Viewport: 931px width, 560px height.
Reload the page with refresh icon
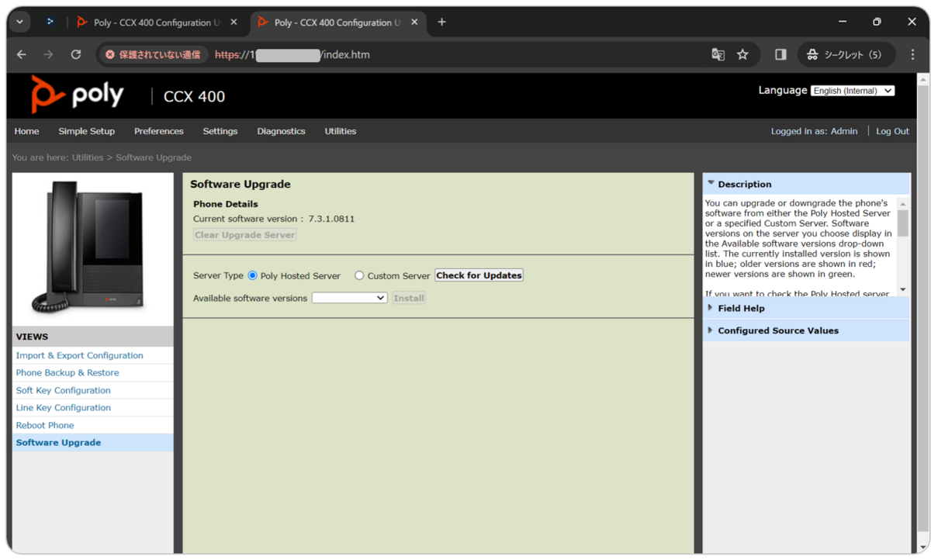(75, 54)
